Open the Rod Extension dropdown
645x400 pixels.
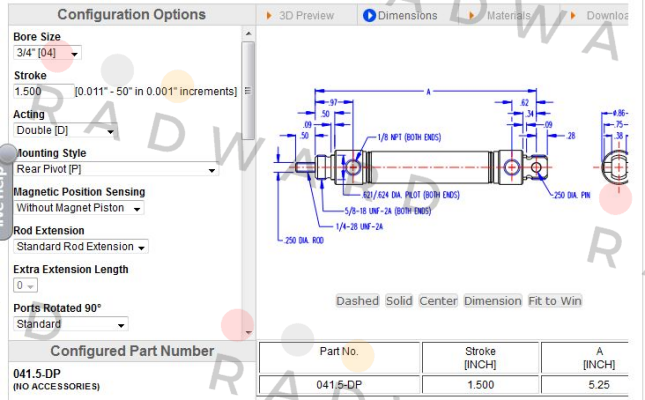point(81,247)
